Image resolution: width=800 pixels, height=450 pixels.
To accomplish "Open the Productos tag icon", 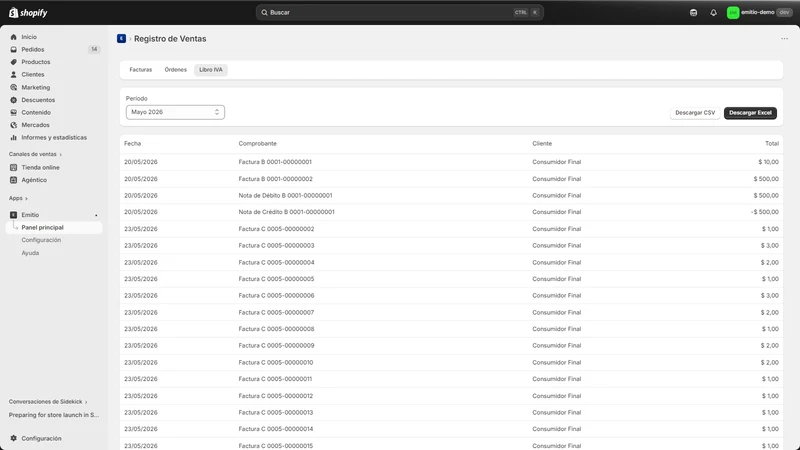I will (x=14, y=62).
